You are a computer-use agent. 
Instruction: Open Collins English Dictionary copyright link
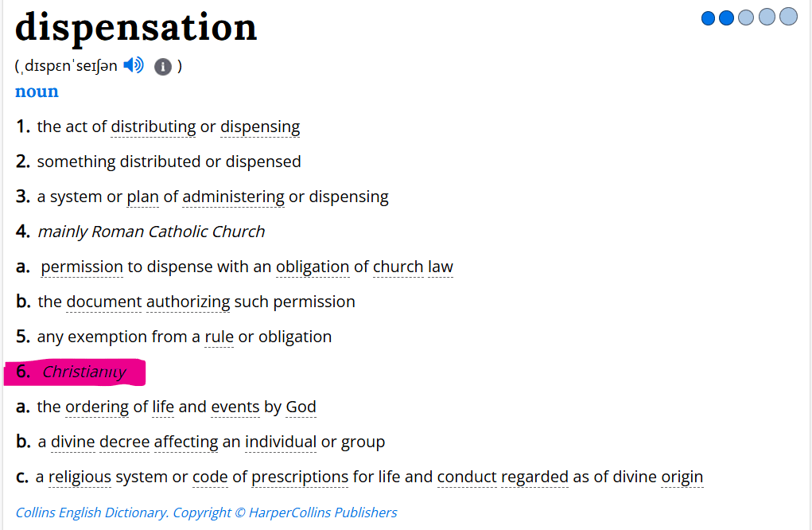click(206, 512)
